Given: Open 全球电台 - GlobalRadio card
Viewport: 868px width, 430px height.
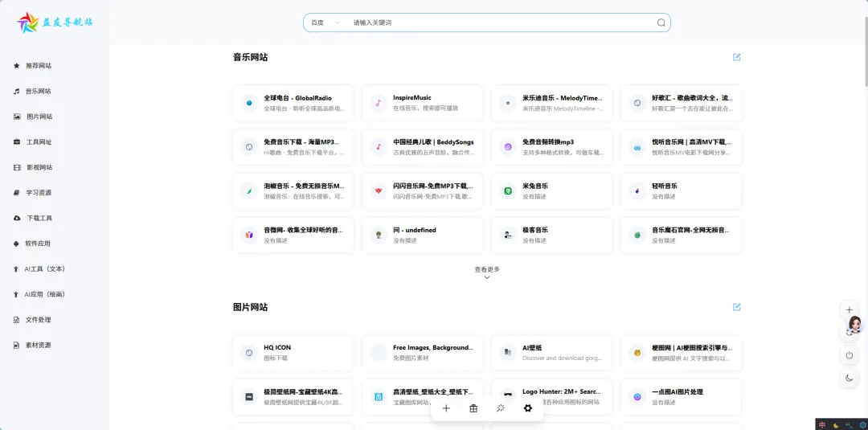Looking at the screenshot, I should click(293, 103).
